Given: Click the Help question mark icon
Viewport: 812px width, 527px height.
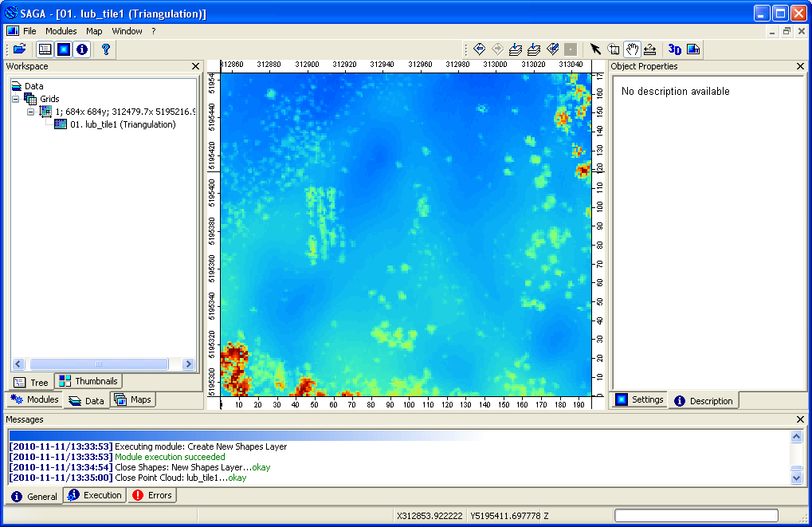Looking at the screenshot, I should click(x=106, y=49).
